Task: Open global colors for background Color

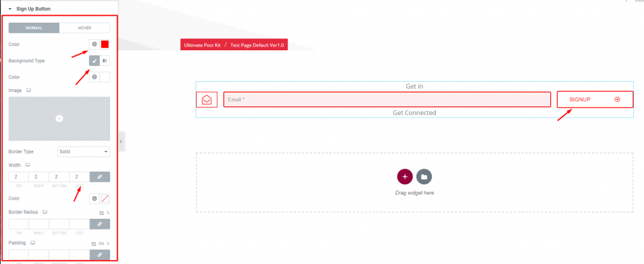Action: (94, 77)
